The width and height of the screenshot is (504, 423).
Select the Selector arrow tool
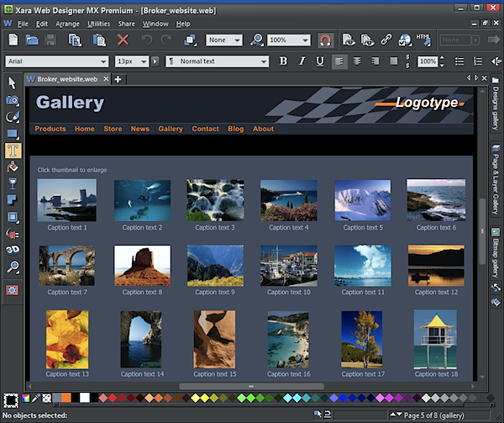(13, 82)
